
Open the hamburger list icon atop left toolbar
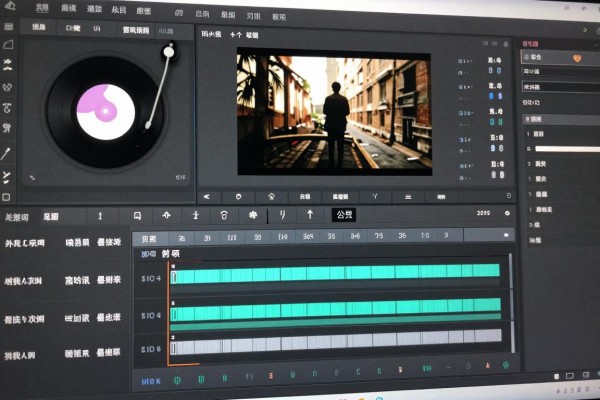click(x=8, y=26)
